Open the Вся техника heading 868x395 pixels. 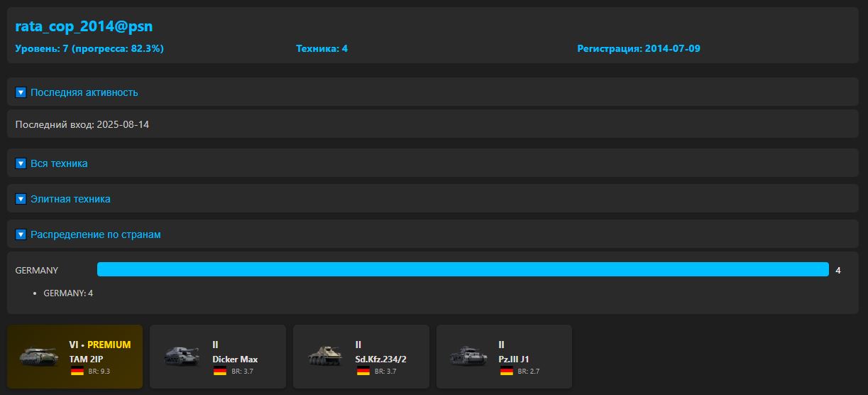(x=59, y=163)
